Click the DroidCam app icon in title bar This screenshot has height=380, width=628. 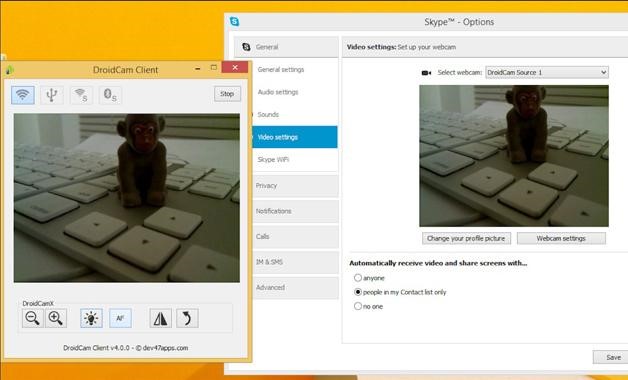pos(10,70)
